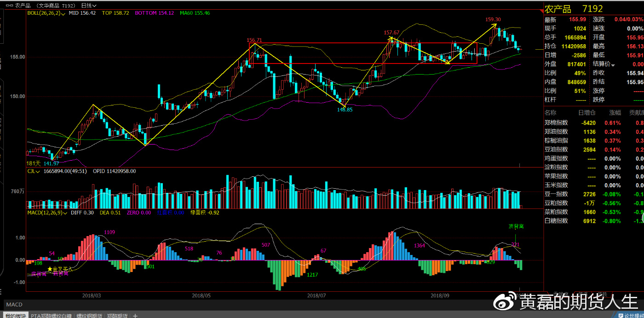Click the plus icon to add a tab

click(135, 315)
